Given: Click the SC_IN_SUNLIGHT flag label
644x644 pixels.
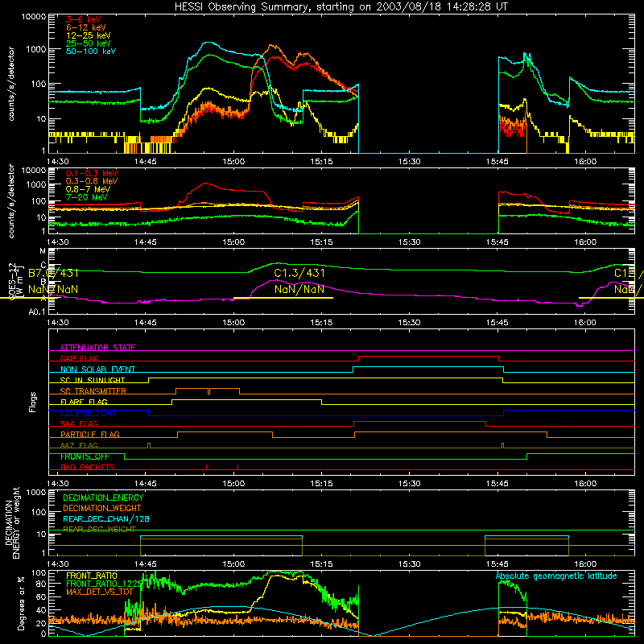Looking at the screenshot, I should [93, 380].
